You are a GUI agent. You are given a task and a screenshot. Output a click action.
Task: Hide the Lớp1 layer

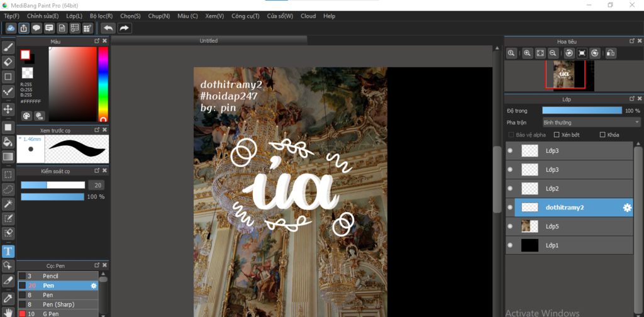(510, 245)
